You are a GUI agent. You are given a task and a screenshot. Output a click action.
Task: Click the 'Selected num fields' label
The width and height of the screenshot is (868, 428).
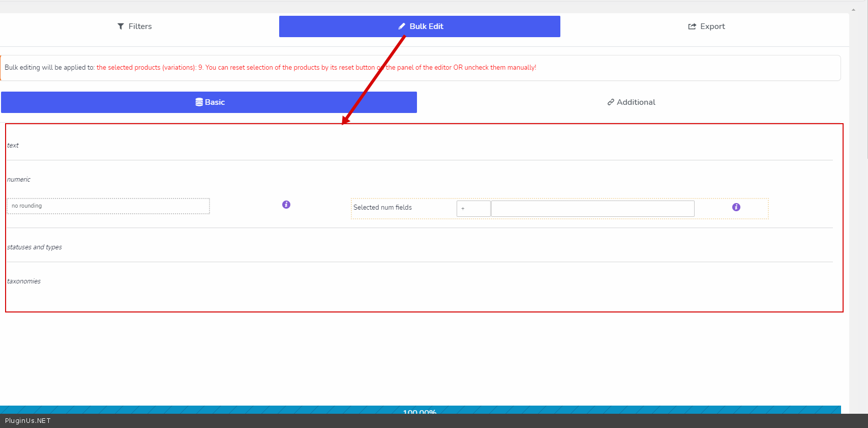[x=382, y=208]
